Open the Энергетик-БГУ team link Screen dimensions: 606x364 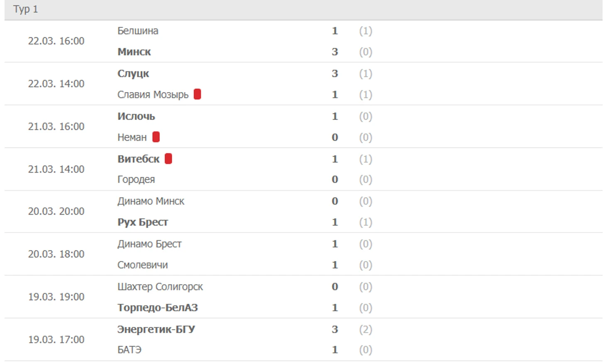point(156,329)
